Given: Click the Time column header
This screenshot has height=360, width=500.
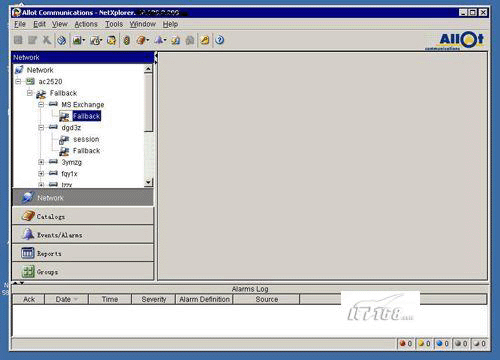Looking at the screenshot, I should tap(110, 299).
